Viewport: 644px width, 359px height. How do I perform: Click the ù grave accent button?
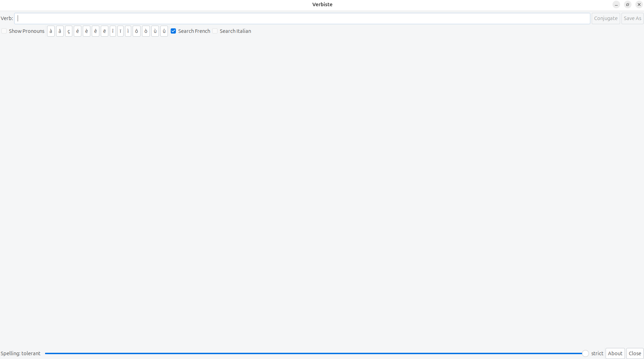point(155,31)
